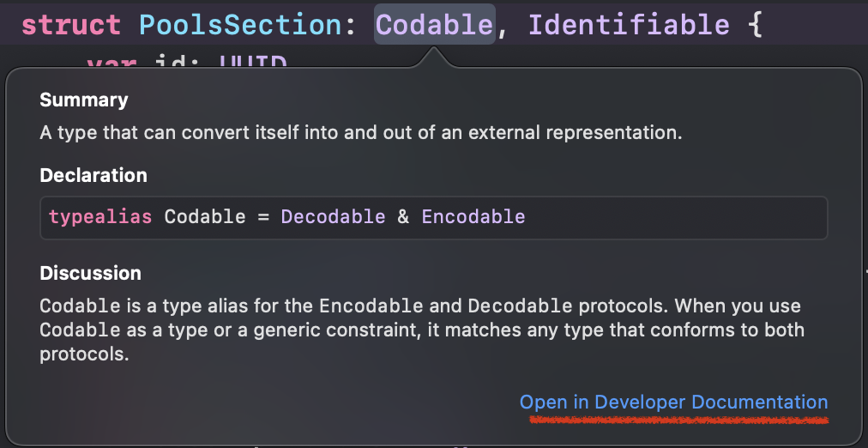Click the partially hidden UUID type
Image resolution: width=868 pixels, height=448 pixels.
coord(253,64)
